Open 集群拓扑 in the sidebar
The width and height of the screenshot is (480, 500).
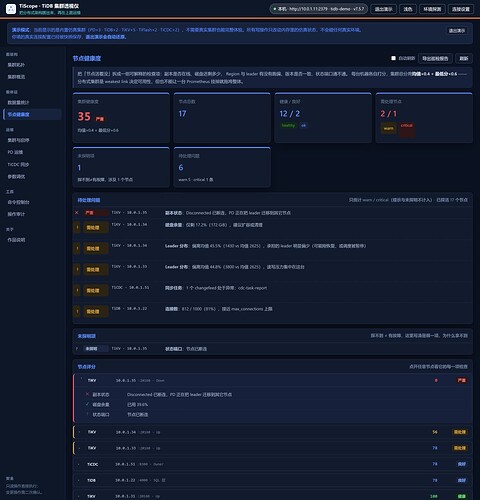pyautogui.click(x=32, y=65)
